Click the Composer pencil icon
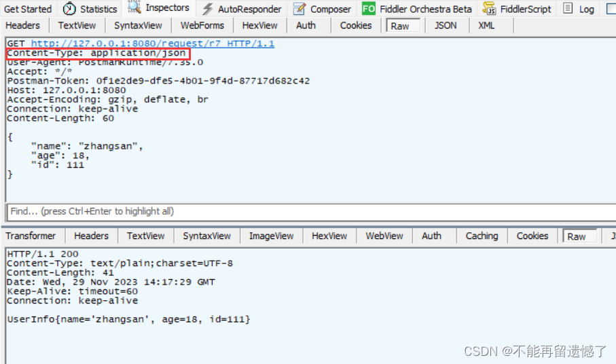 pyautogui.click(x=300, y=8)
